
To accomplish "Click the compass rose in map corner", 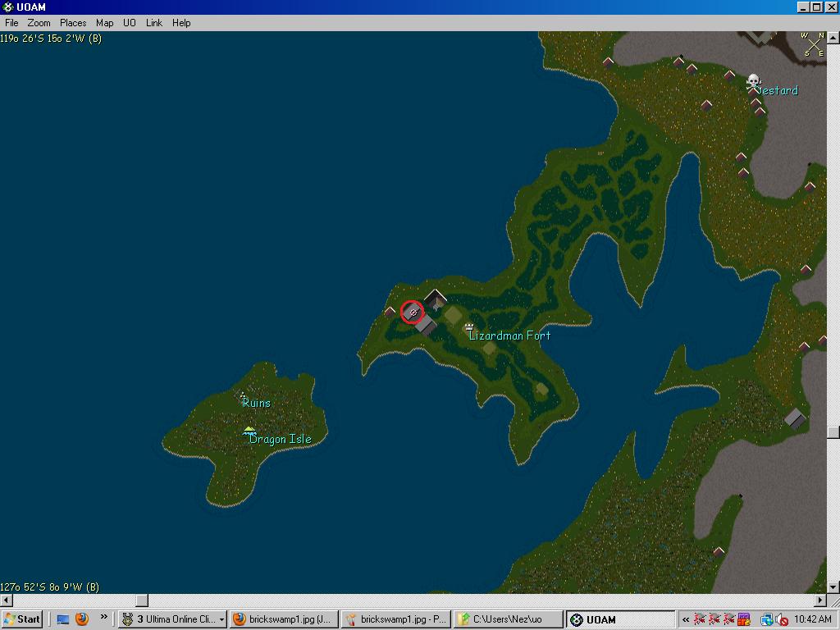I will 813,43.
